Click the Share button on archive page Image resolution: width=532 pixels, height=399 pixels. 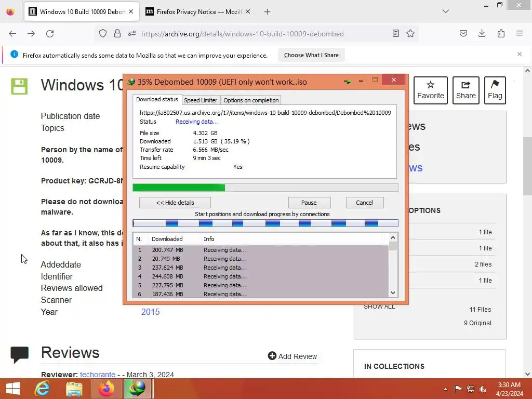tap(466, 90)
